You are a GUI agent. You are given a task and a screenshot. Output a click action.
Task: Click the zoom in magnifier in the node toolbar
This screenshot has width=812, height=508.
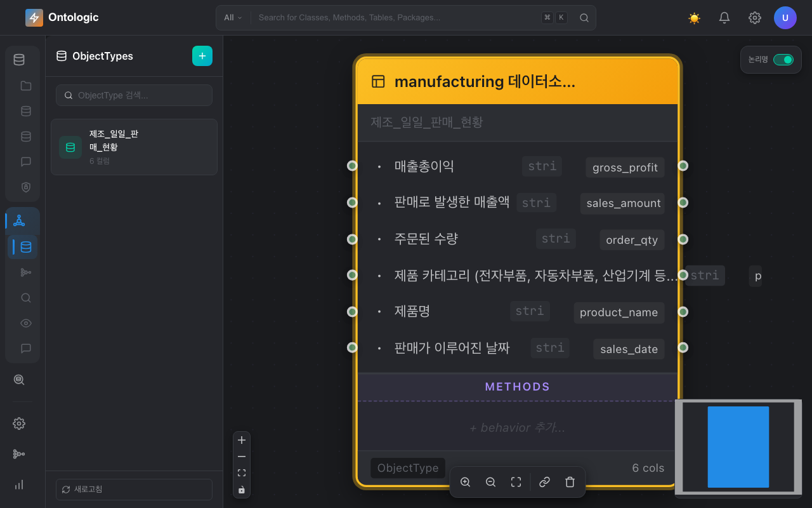[x=465, y=482]
